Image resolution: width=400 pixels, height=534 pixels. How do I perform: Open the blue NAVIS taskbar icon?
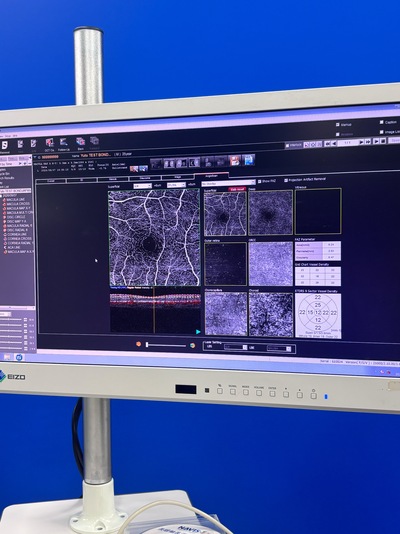click(19, 357)
